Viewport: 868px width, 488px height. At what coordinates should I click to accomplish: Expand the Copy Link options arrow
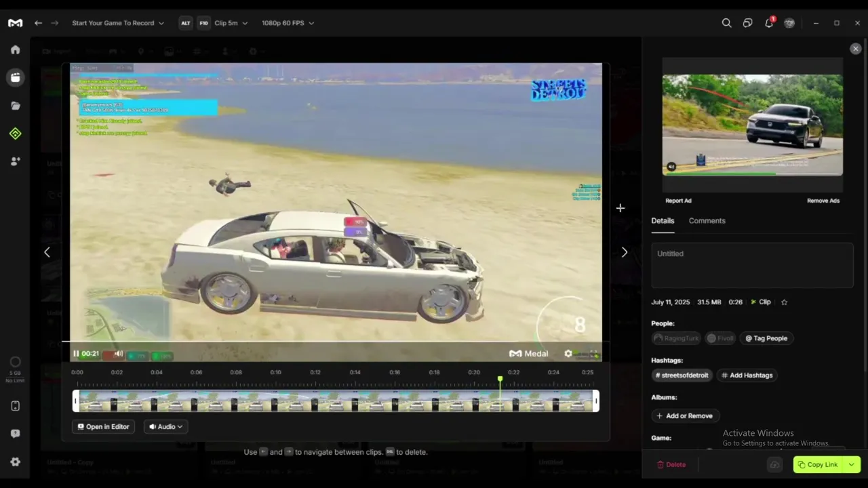[852, 464]
